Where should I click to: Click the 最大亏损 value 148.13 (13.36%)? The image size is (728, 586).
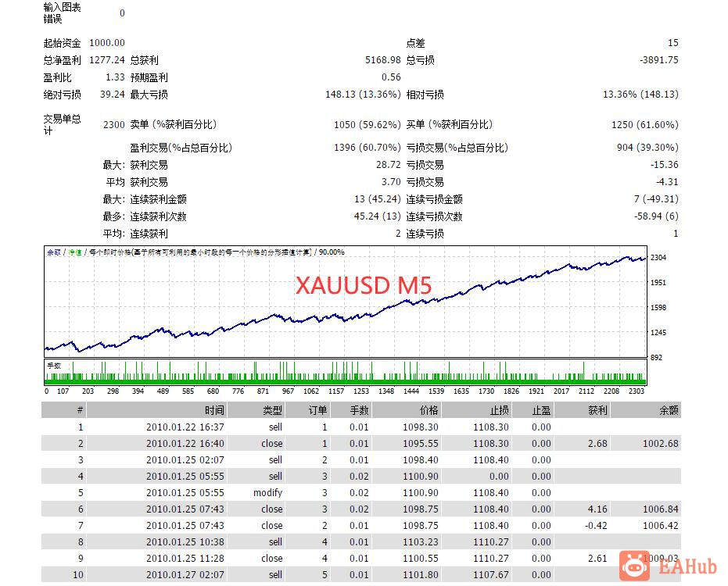[363, 95]
